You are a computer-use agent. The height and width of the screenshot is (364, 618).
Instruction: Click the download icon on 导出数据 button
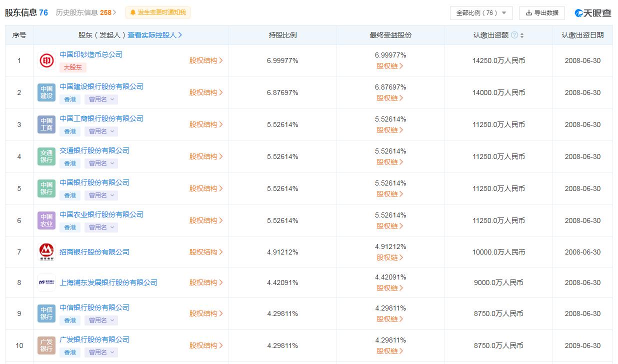point(528,12)
